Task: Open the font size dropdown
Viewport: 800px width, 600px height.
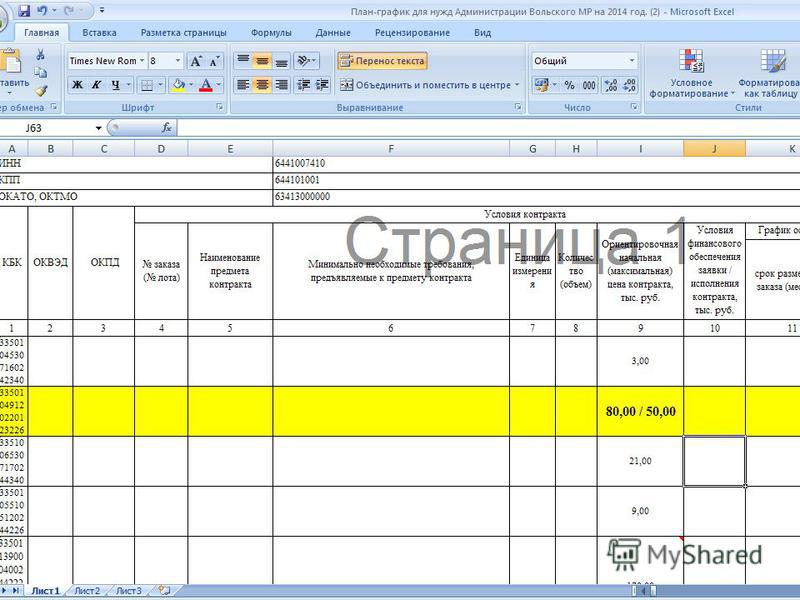Action: [178, 61]
